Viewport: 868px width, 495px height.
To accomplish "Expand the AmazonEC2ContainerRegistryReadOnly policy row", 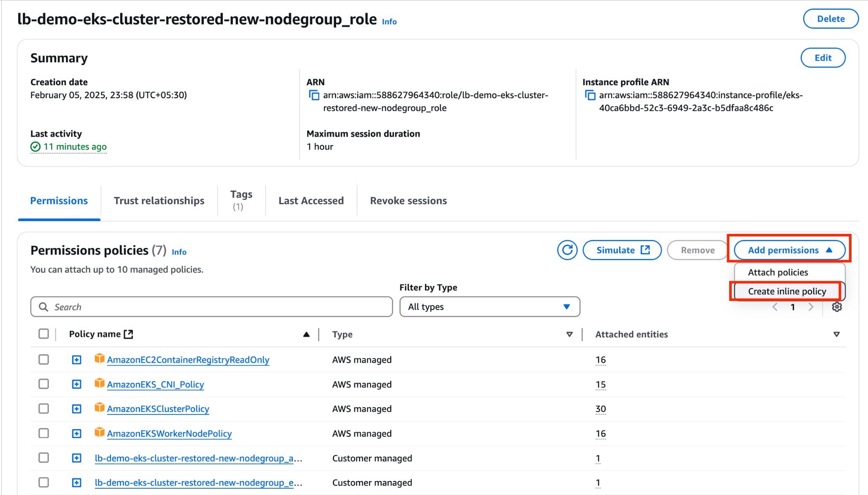I will click(x=77, y=360).
